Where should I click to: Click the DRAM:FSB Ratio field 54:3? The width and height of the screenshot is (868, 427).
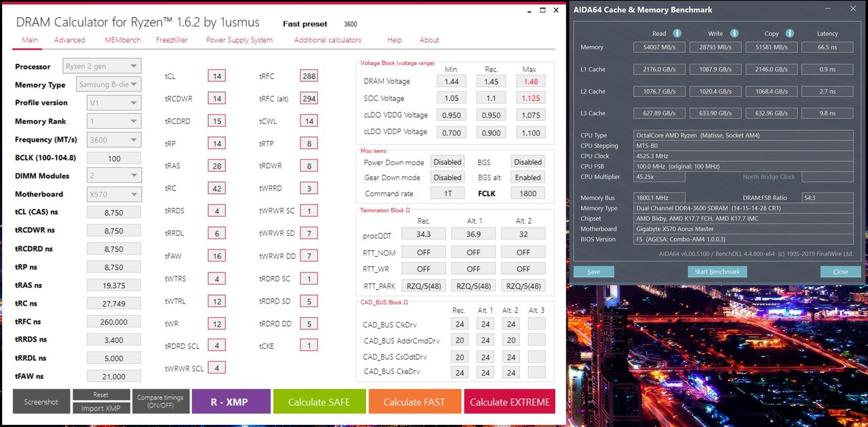pyautogui.click(x=827, y=198)
